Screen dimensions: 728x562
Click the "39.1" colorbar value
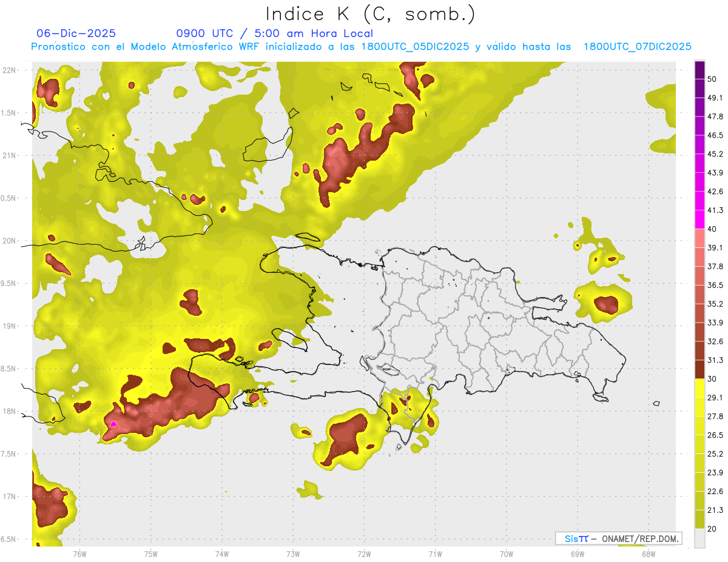pyautogui.click(x=715, y=248)
